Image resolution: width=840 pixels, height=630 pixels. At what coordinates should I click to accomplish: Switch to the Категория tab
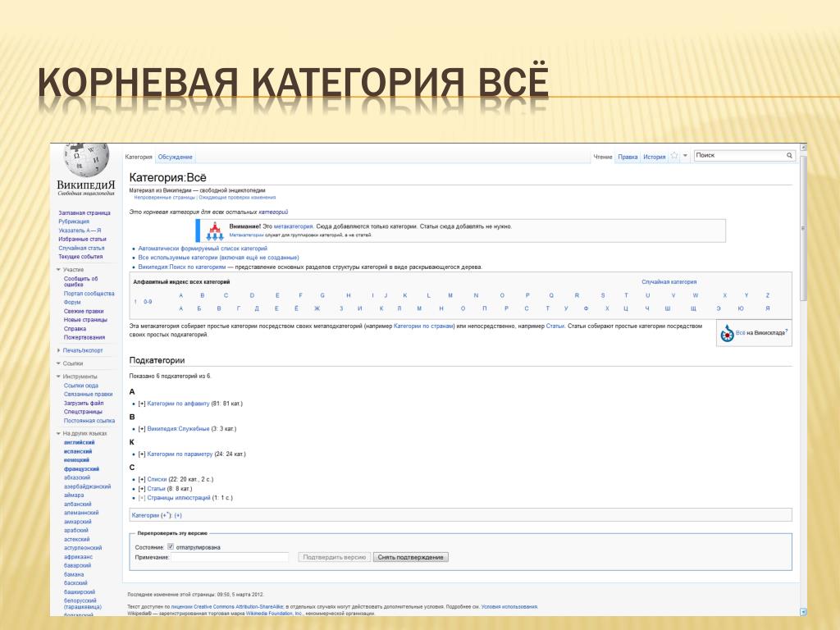[x=139, y=157]
